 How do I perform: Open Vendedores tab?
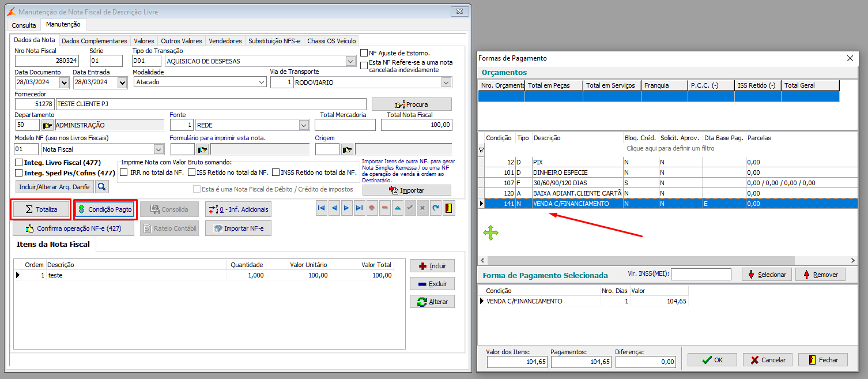click(x=225, y=41)
